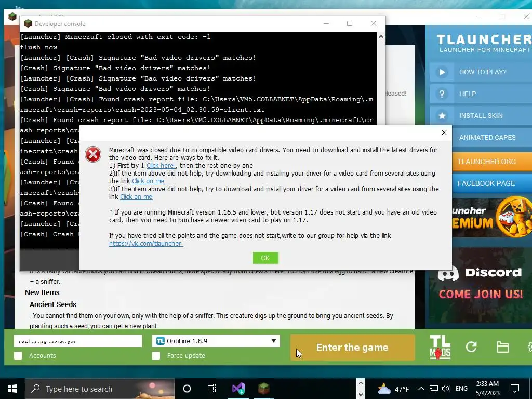
Task: Open FACEBOOK PAGE button
Action: (492, 183)
